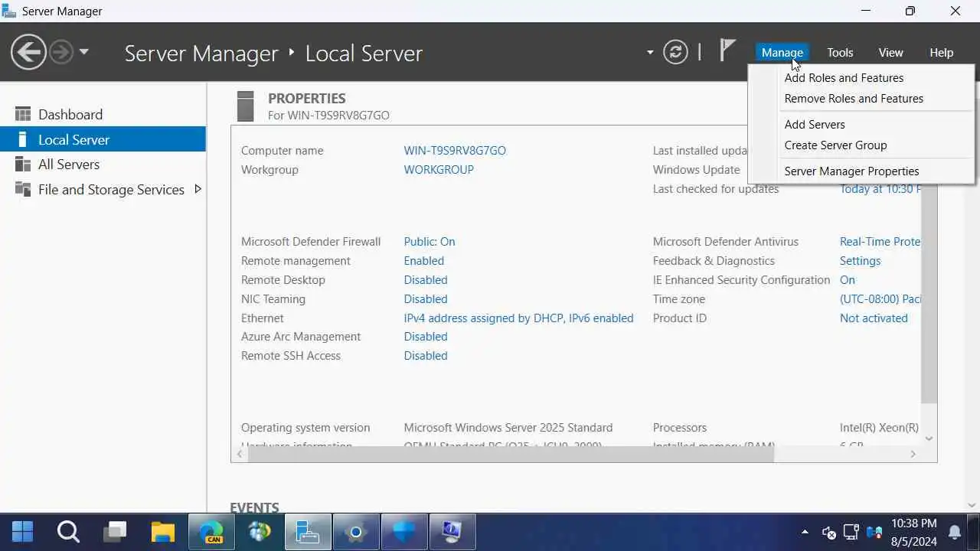
Task: Click the globe app taskbar icon
Action: coord(260,531)
